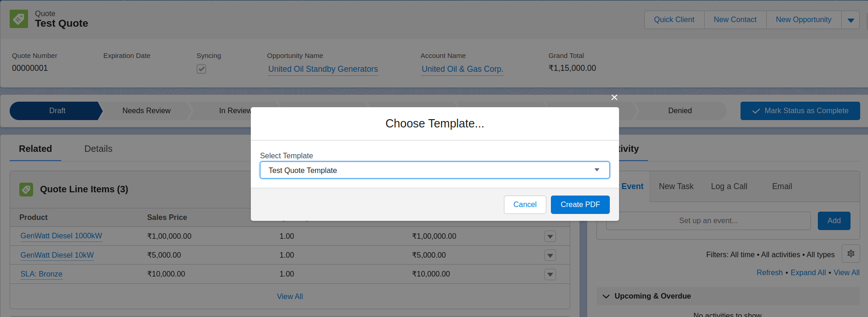This screenshot has width=868, height=317.
Task: Click the ₹1,00,000.00 sales price cell
Action: (169, 236)
